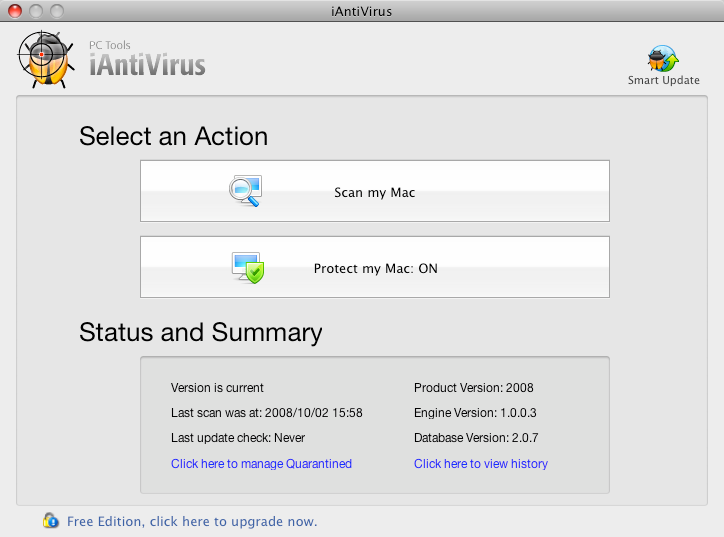Open the view history link

click(x=481, y=464)
